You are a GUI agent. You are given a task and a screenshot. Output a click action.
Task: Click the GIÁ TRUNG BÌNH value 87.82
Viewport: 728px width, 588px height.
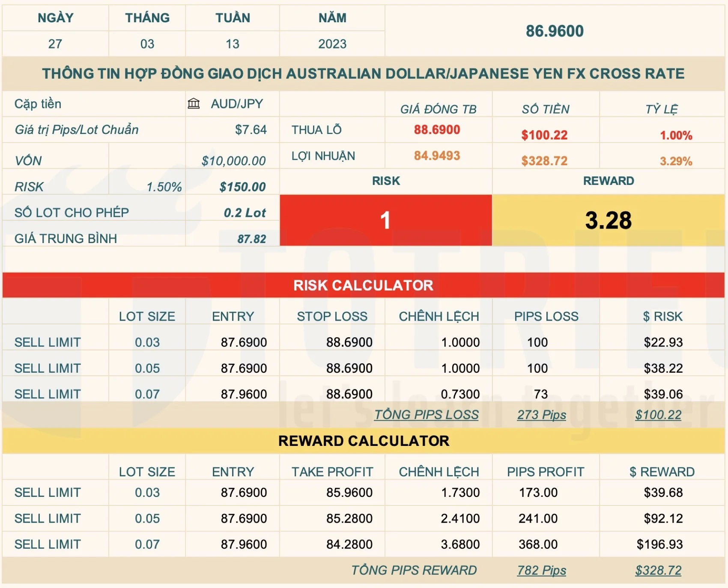pos(251,239)
